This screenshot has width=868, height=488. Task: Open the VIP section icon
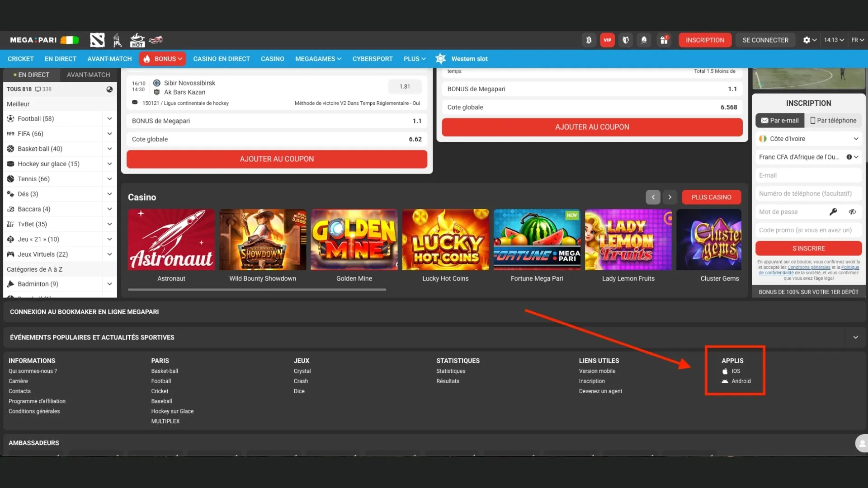tap(607, 40)
